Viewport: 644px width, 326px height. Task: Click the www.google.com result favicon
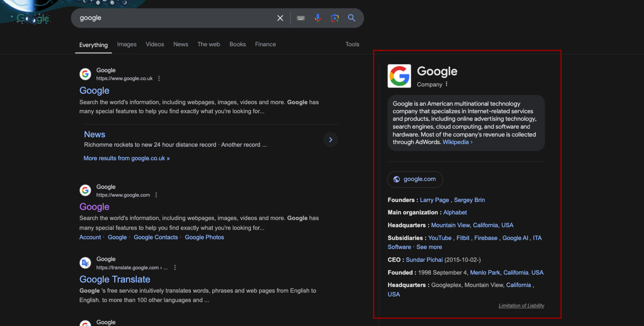pos(85,191)
